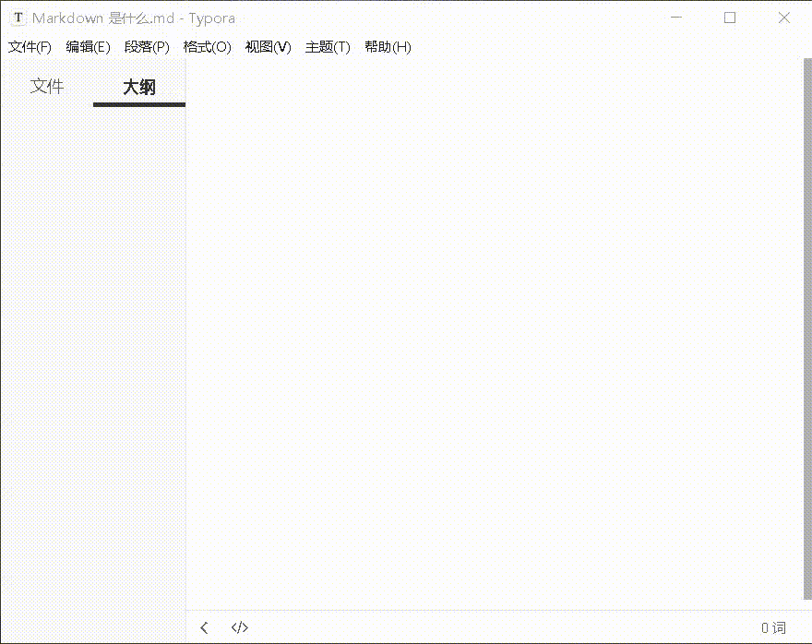The image size is (812, 644).
Task: Collapse the sidebar using the chevron icon
Action: [x=203, y=627]
